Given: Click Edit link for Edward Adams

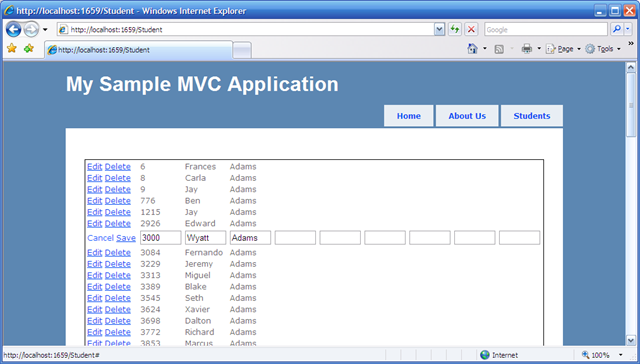Looking at the screenshot, I should pyautogui.click(x=94, y=224).
